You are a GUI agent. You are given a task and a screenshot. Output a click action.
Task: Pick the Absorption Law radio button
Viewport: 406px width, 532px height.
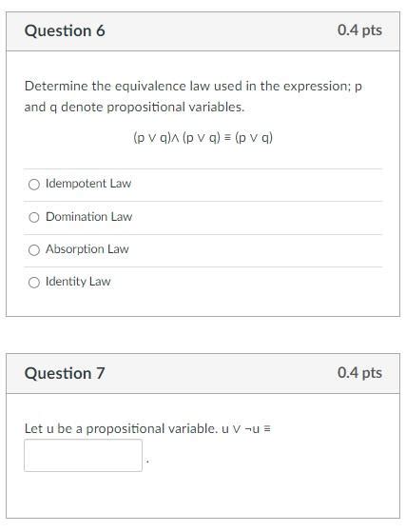[34, 250]
